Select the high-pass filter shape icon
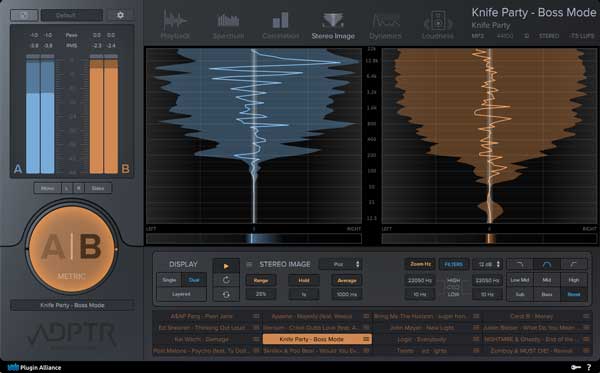 (574, 264)
